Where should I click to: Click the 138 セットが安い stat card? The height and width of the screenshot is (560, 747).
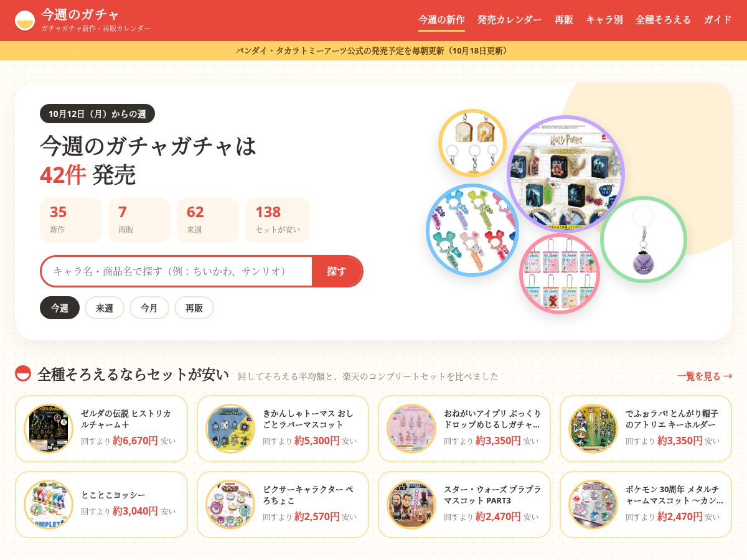point(278,220)
